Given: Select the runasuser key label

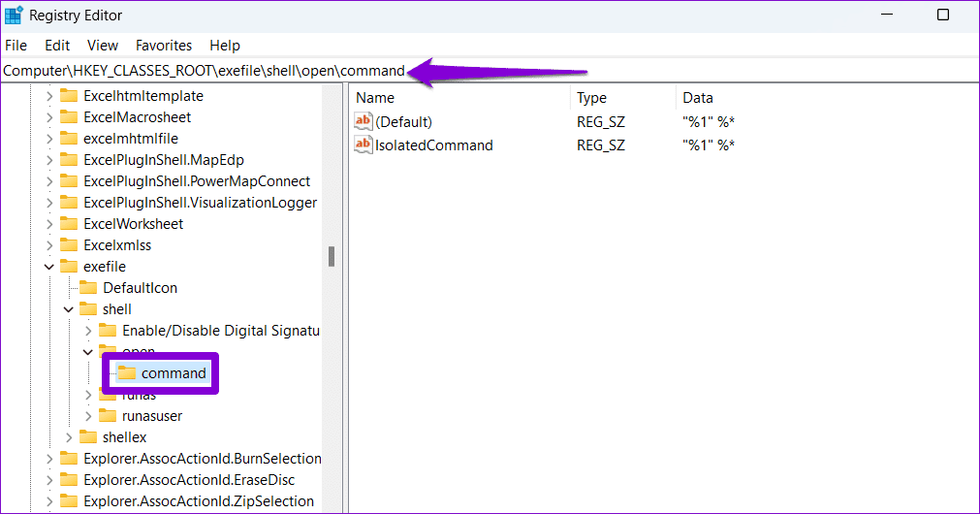Looking at the screenshot, I should click(x=152, y=416).
